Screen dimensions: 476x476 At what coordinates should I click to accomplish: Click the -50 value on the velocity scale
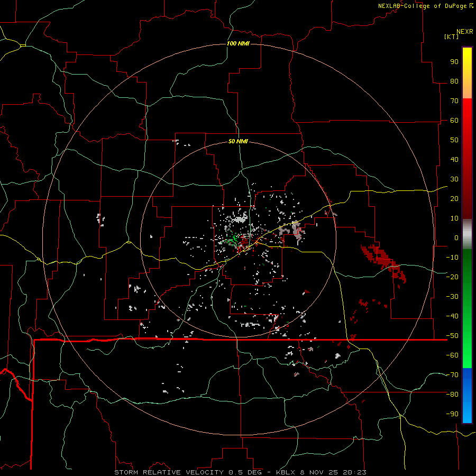pyautogui.click(x=452, y=336)
